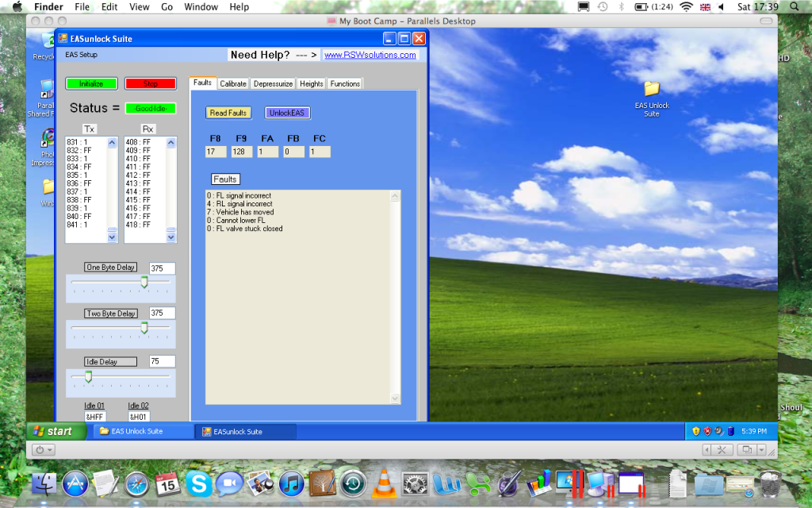Click Rx list scroll down arrow
The image size is (812, 508).
pyautogui.click(x=171, y=237)
